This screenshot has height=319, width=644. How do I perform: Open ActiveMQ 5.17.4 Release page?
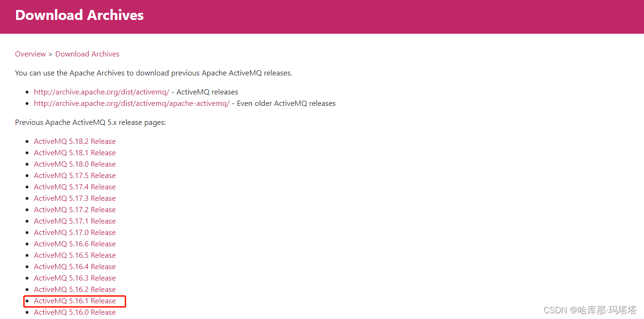75,187
